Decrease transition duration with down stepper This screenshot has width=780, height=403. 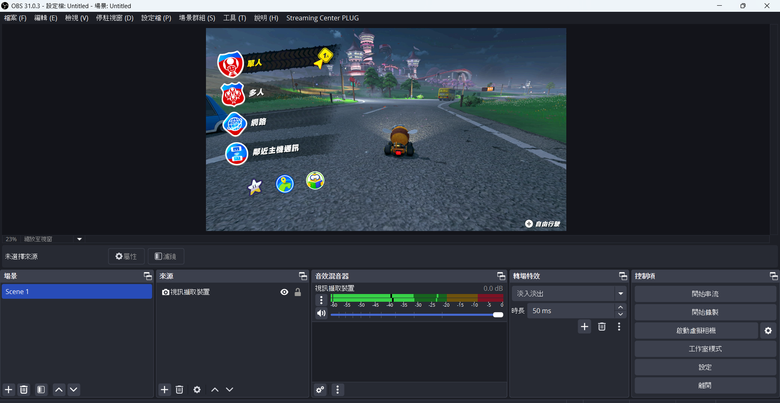620,314
